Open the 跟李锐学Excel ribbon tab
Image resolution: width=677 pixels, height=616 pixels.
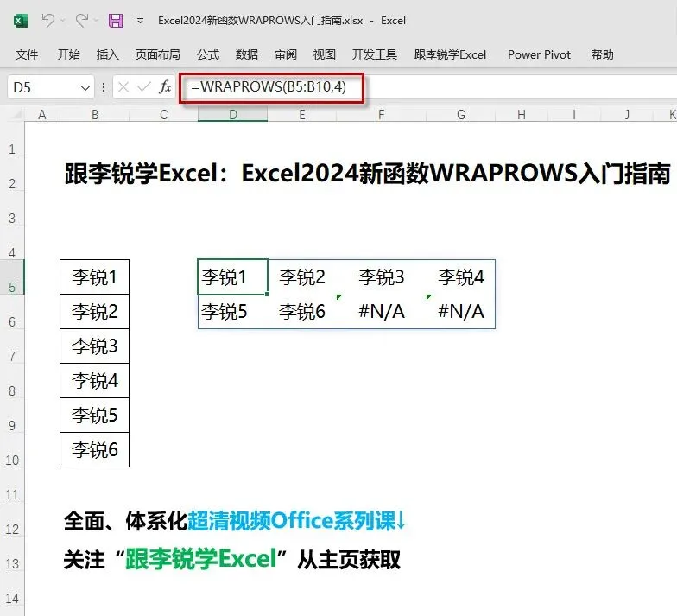click(x=450, y=54)
